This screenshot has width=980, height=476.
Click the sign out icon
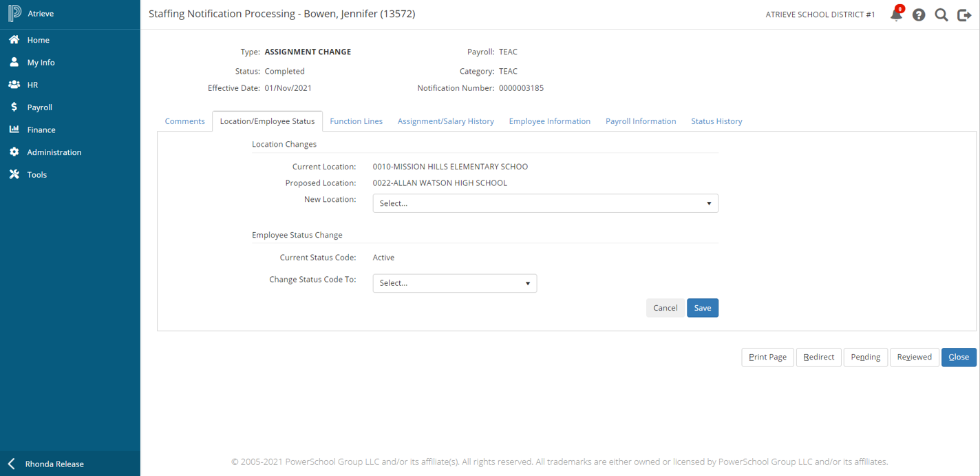pyautogui.click(x=964, y=14)
